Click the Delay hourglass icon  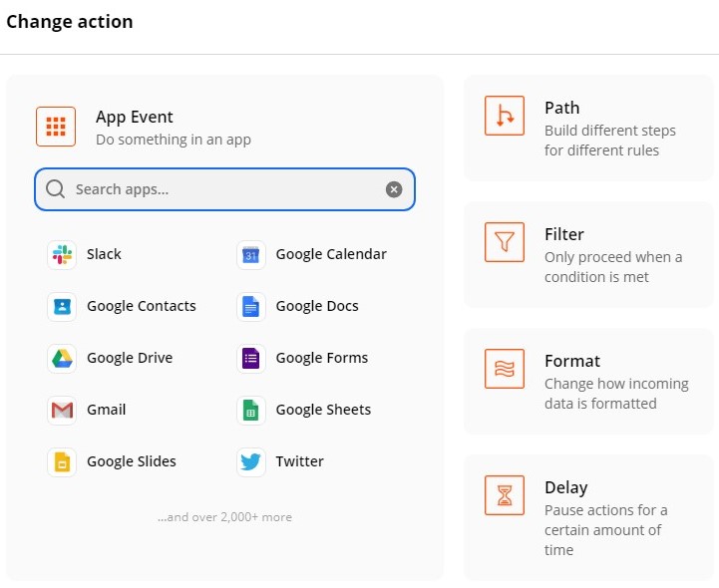click(x=505, y=495)
